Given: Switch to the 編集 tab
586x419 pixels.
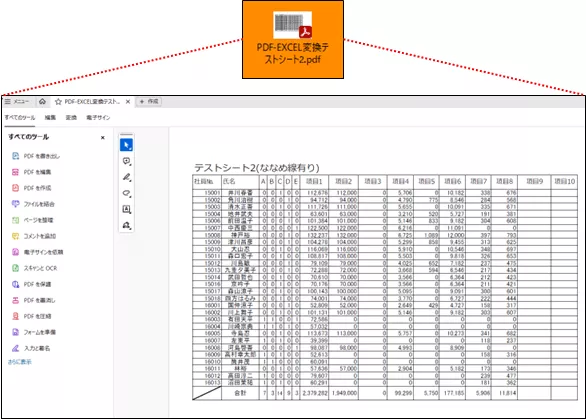Looking at the screenshot, I should pos(50,117).
